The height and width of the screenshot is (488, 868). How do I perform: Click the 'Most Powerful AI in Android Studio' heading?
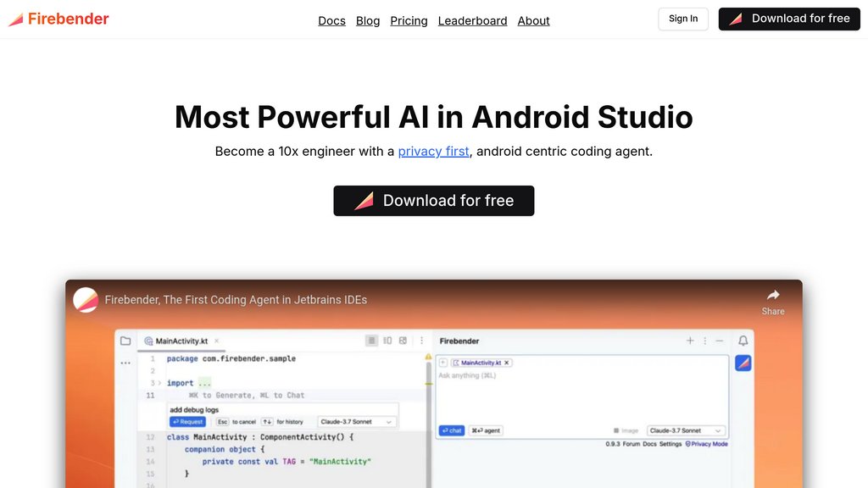(x=434, y=117)
